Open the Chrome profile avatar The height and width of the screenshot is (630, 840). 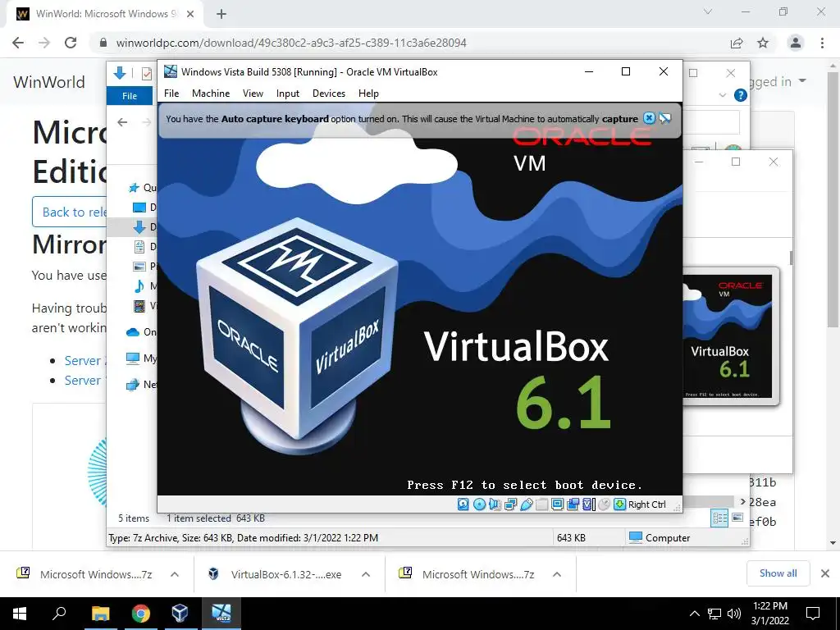pyautogui.click(x=796, y=43)
